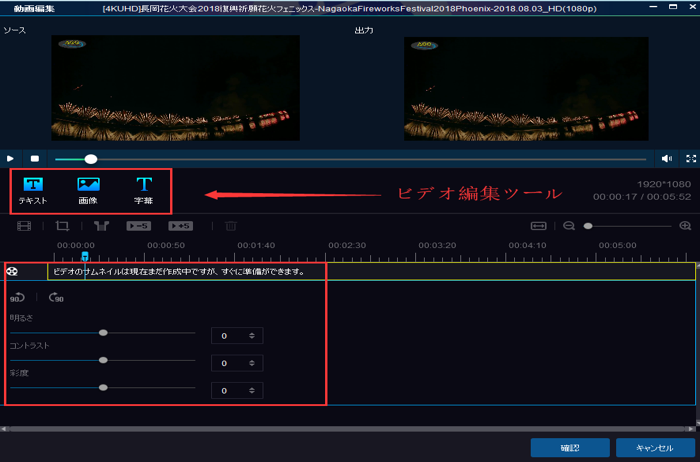Add a テキスト text overlay
The height and width of the screenshot is (462, 700).
tap(33, 191)
